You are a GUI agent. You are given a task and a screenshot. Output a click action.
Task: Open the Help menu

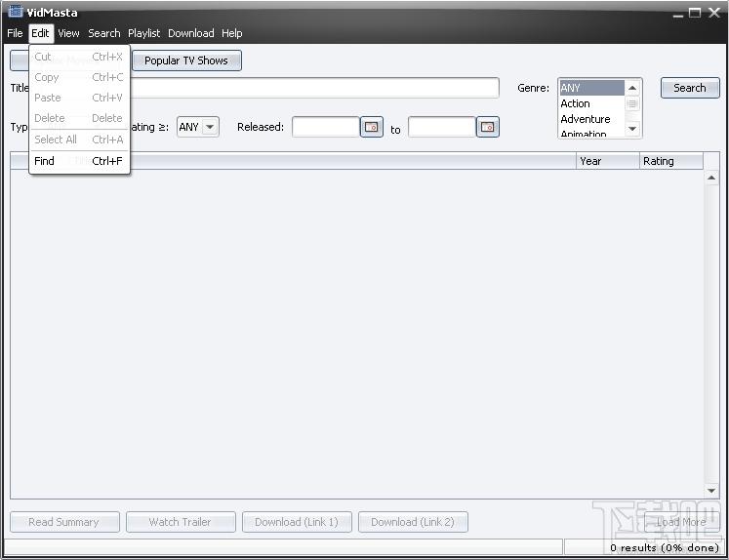[231, 33]
